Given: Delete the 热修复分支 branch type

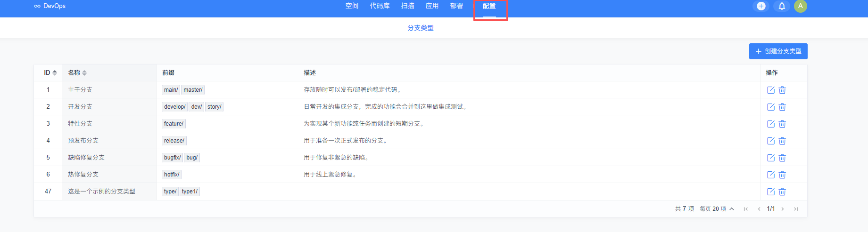Looking at the screenshot, I should coord(782,175).
